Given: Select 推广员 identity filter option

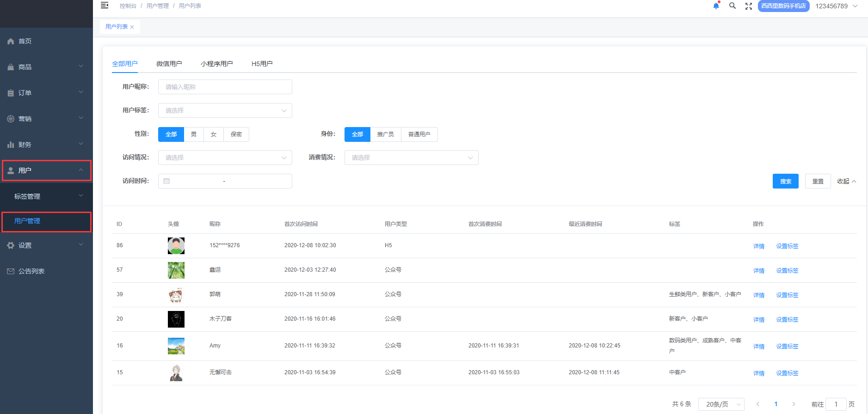Looking at the screenshot, I should point(385,134).
